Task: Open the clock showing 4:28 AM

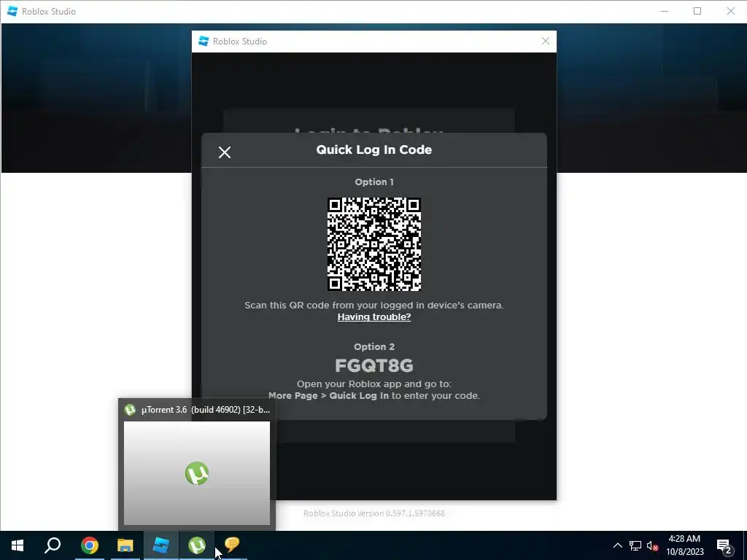Action: [684, 545]
